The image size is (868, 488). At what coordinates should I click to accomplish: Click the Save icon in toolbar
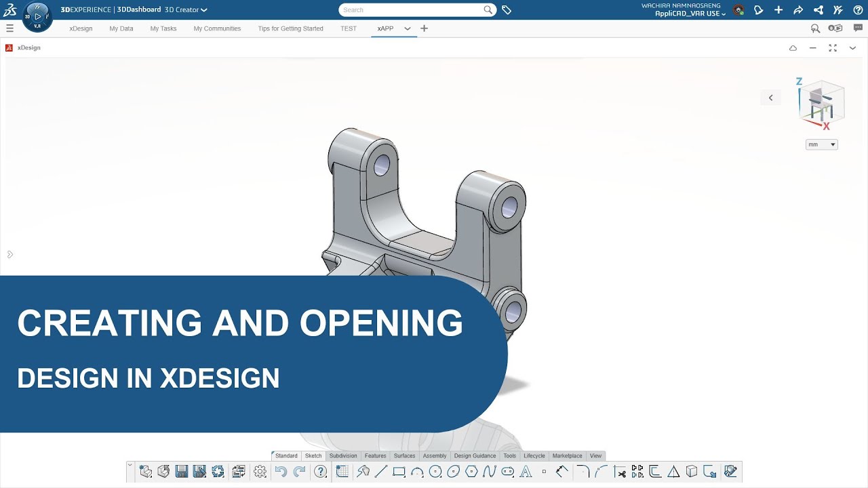tap(182, 472)
